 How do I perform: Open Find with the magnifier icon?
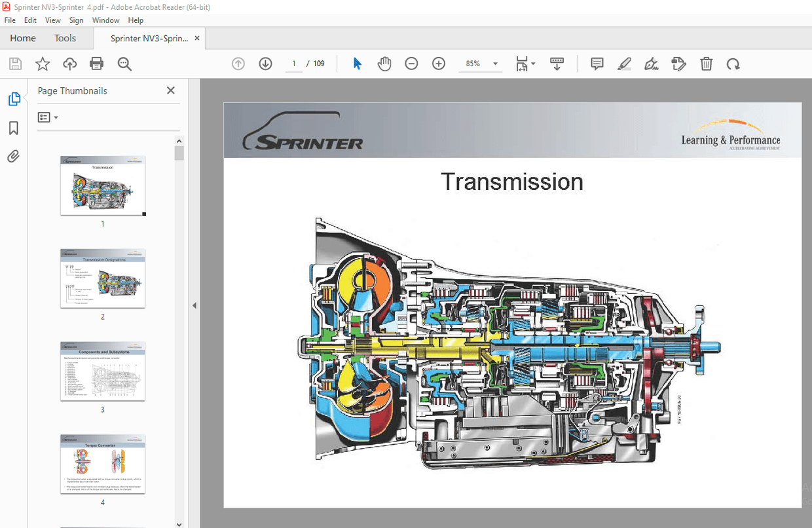click(124, 64)
